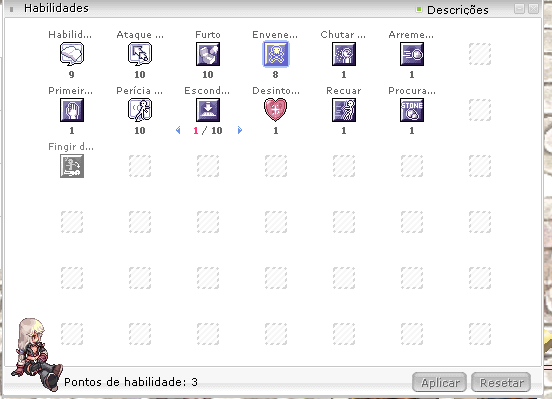Click the seated character sprite

point(36,354)
